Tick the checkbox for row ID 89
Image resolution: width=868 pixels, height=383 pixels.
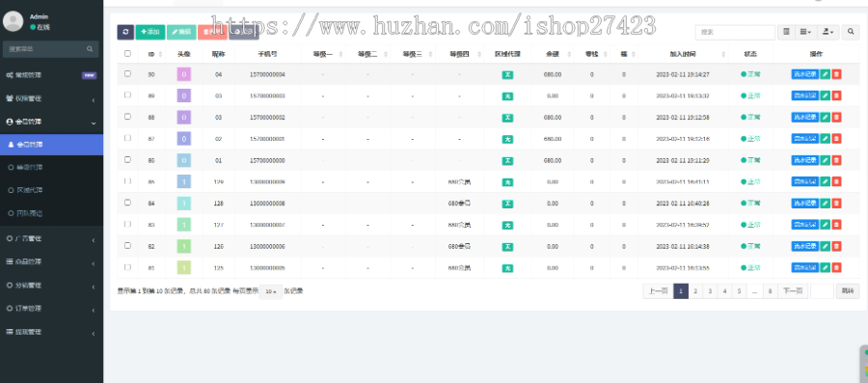[128, 96]
